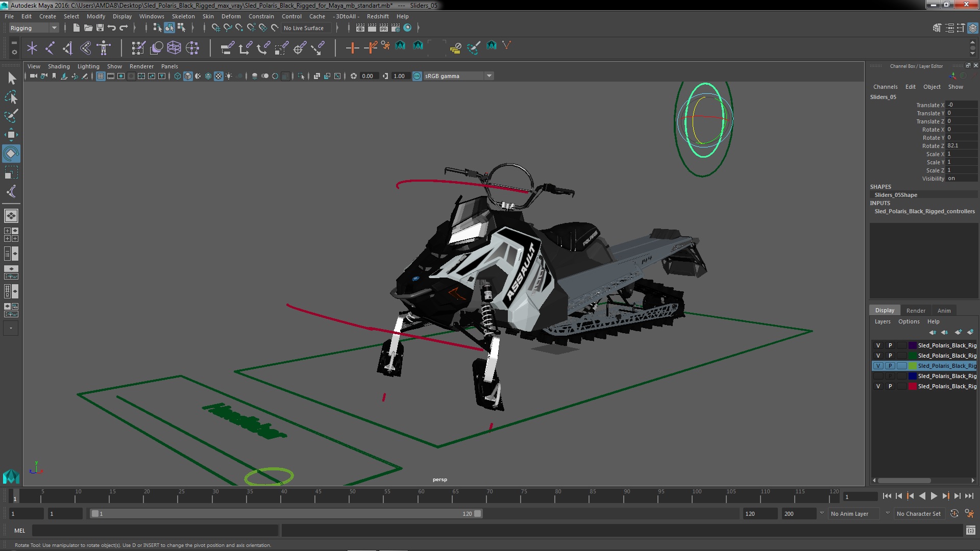Click the layer list horizontal scrollbar
Image resolution: width=980 pixels, height=551 pixels.
click(x=903, y=481)
